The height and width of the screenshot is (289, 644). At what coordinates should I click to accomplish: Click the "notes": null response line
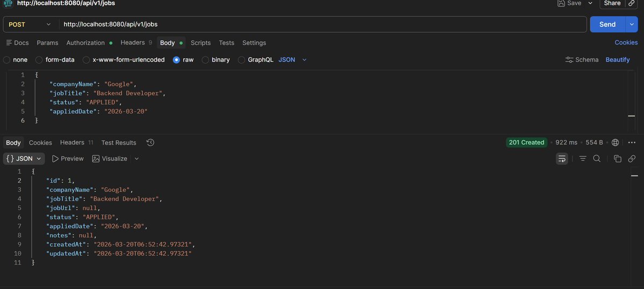[x=71, y=235]
